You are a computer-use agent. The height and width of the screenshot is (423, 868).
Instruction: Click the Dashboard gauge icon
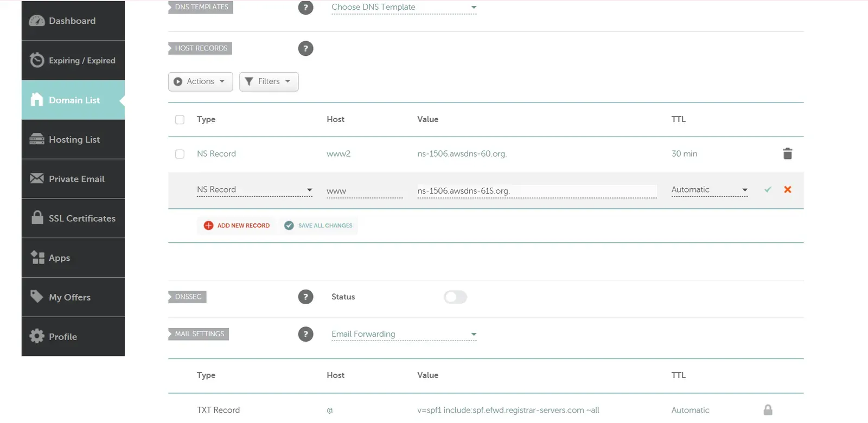[x=37, y=21]
